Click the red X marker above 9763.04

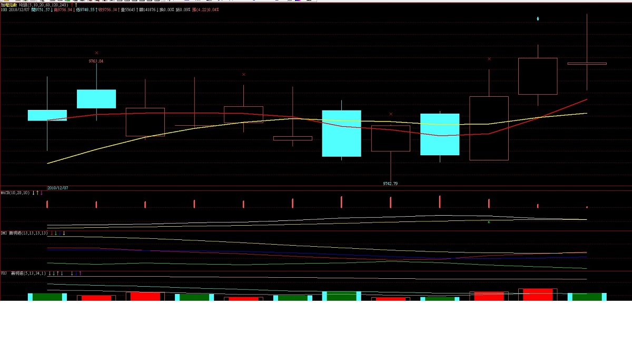(96, 53)
